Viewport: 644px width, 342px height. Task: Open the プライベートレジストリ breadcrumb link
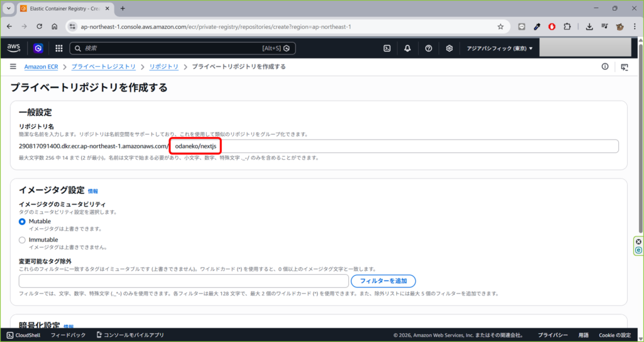click(103, 67)
